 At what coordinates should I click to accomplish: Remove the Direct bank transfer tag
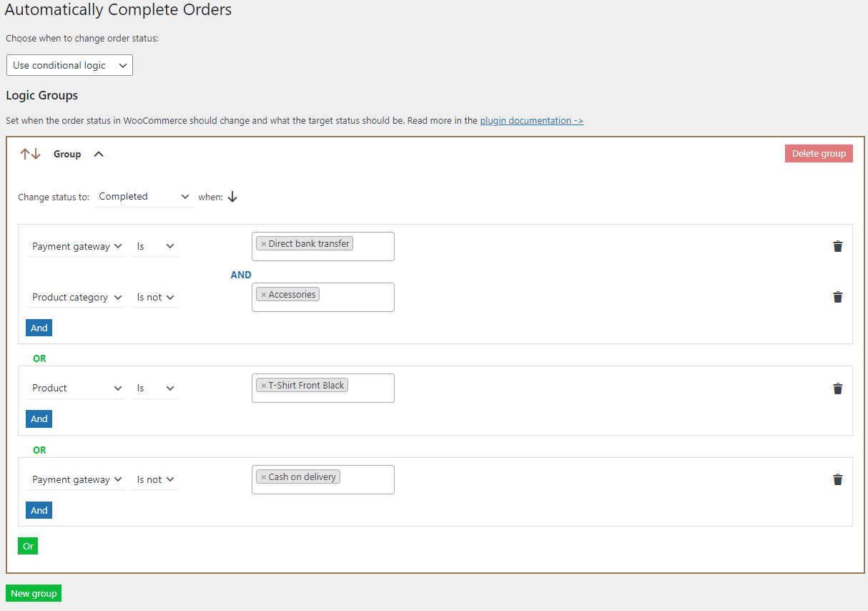coord(263,243)
